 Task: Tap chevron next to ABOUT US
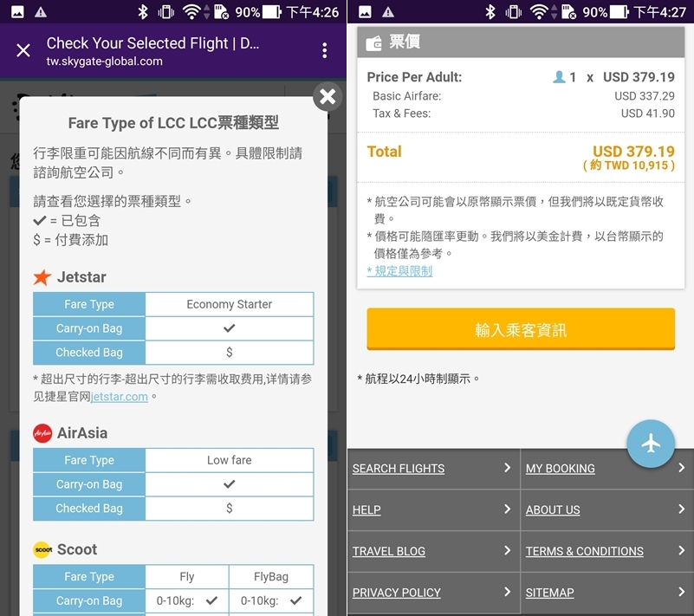[682, 509]
